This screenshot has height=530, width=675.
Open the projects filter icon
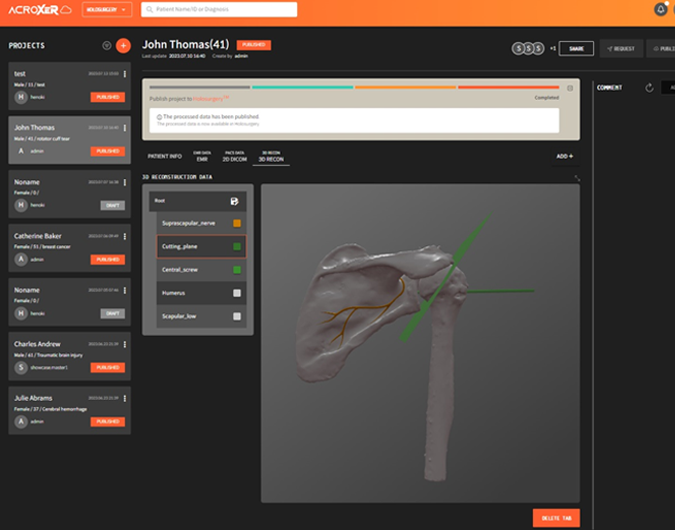point(107,46)
